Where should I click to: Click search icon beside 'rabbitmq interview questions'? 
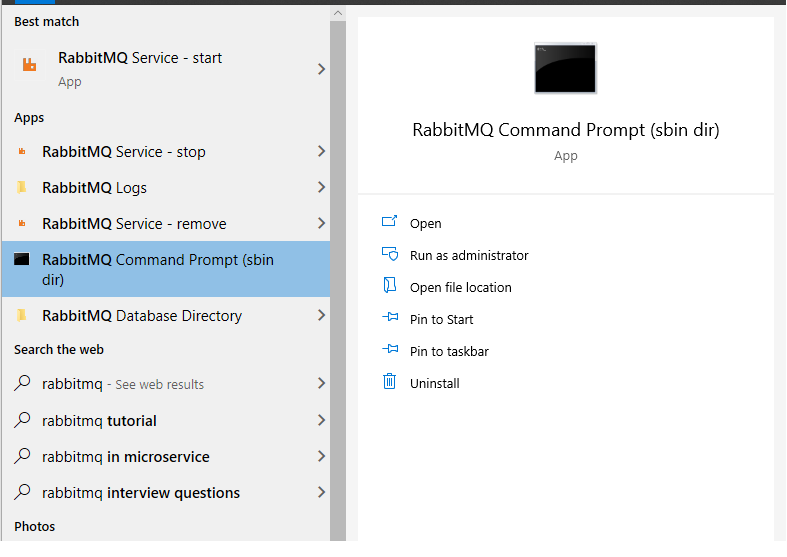pyautogui.click(x=22, y=492)
